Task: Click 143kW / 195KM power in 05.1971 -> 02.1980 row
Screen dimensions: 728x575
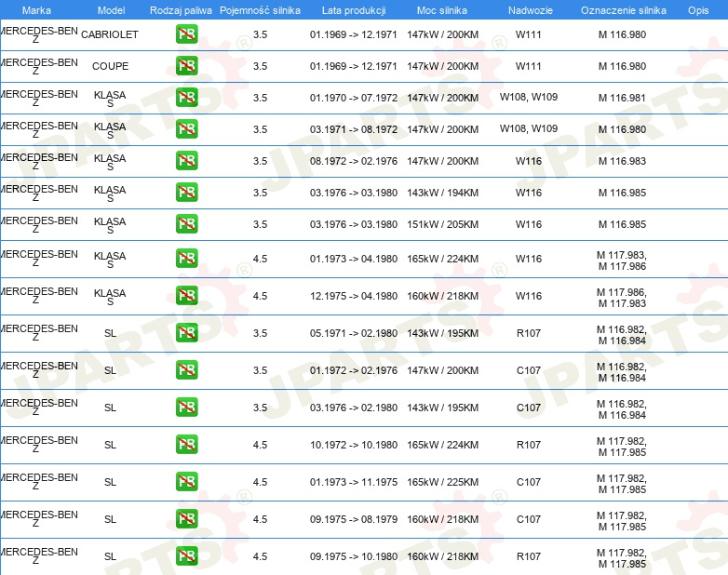Action: [x=442, y=333]
